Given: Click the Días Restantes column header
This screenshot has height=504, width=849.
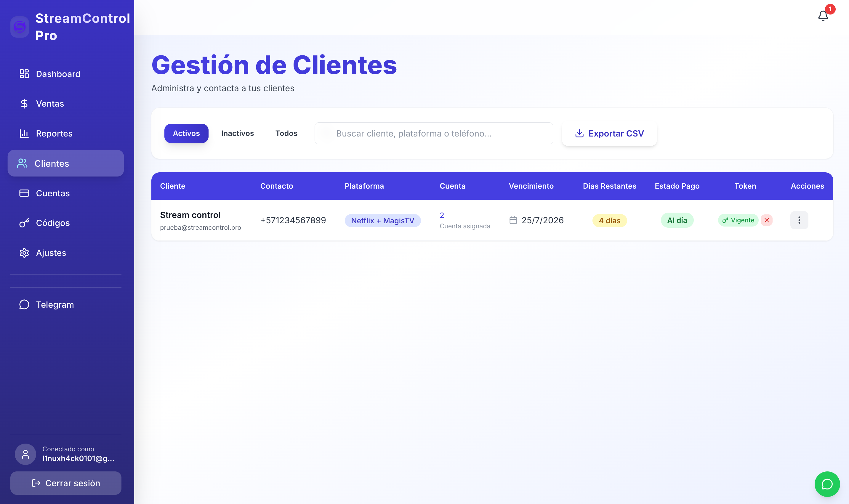Looking at the screenshot, I should (x=609, y=186).
